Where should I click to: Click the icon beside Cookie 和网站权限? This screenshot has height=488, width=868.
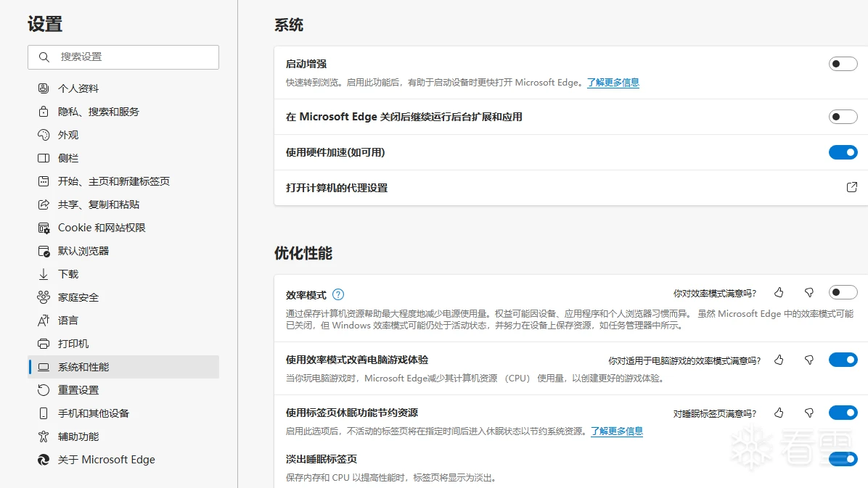click(x=43, y=228)
